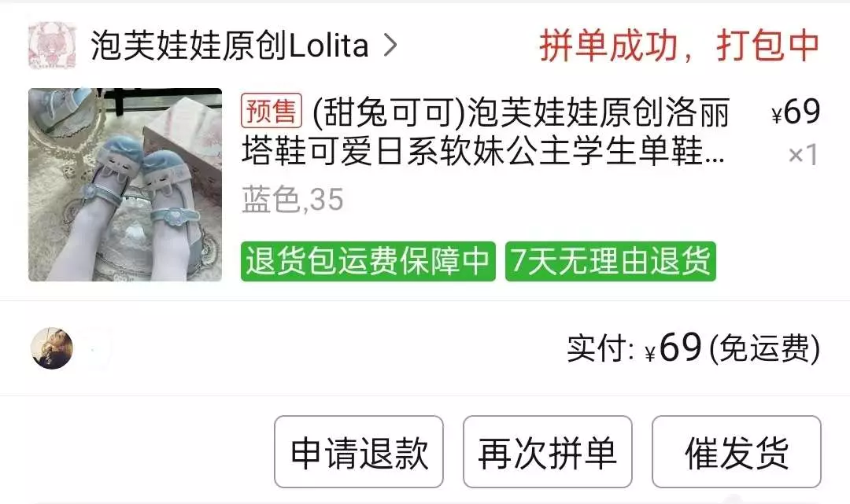Open the blue bunny shoes product thumbnail
The image size is (850, 504).
click(125, 185)
